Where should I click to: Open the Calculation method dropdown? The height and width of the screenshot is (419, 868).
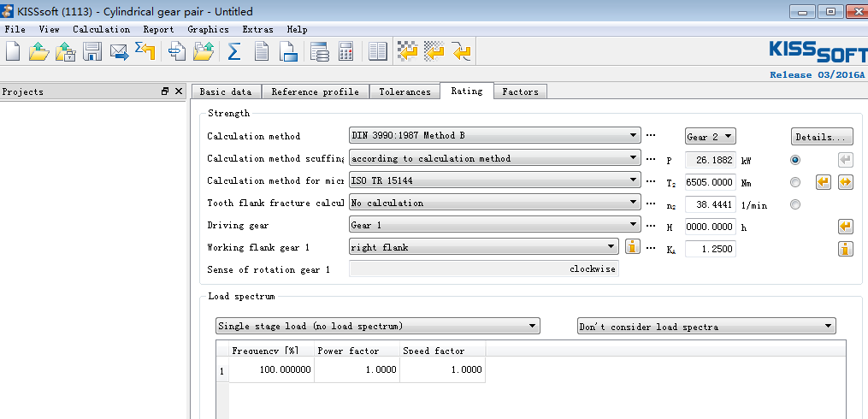pyautogui.click(x=495, y=135)
